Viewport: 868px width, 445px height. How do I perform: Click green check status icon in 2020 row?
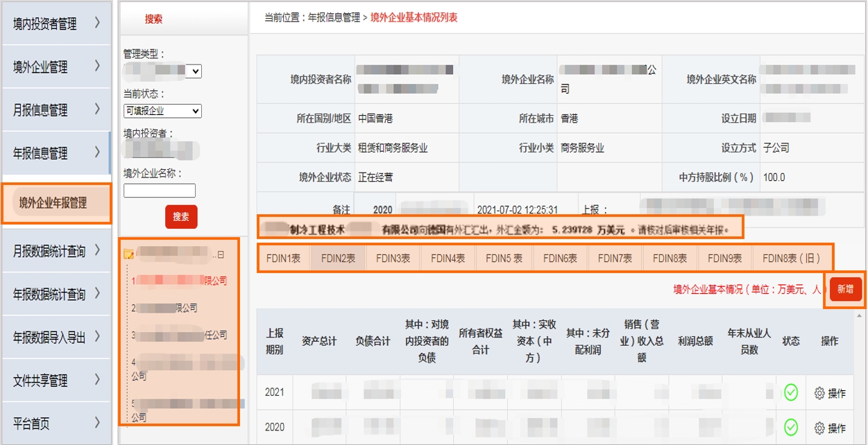[791, 427]
